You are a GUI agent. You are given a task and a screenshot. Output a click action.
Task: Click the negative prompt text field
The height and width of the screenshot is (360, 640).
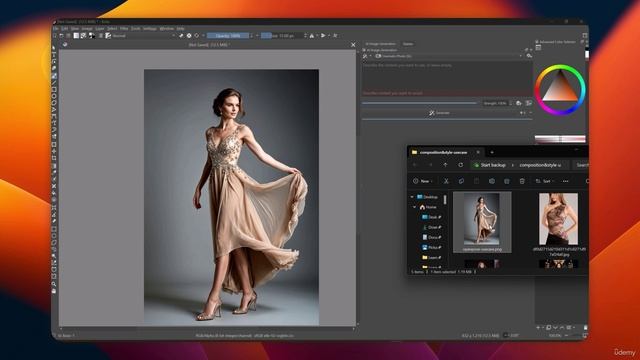(447, 93)
